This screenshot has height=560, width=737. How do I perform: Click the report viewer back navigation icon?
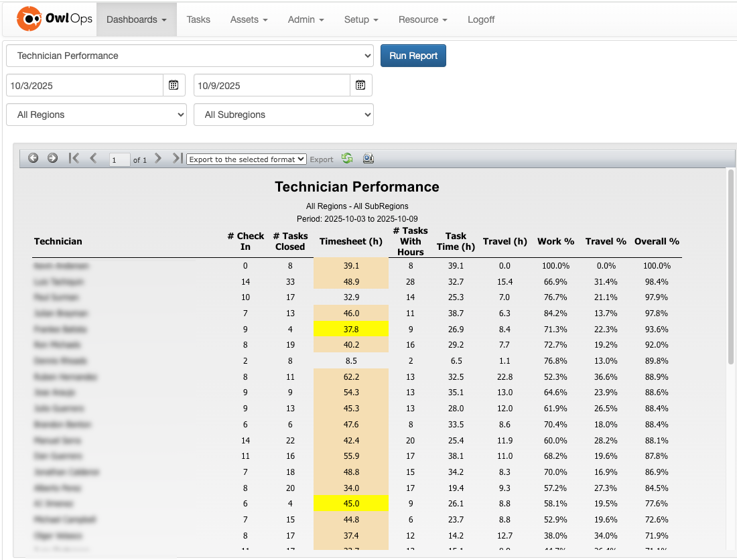coord(33,159)
